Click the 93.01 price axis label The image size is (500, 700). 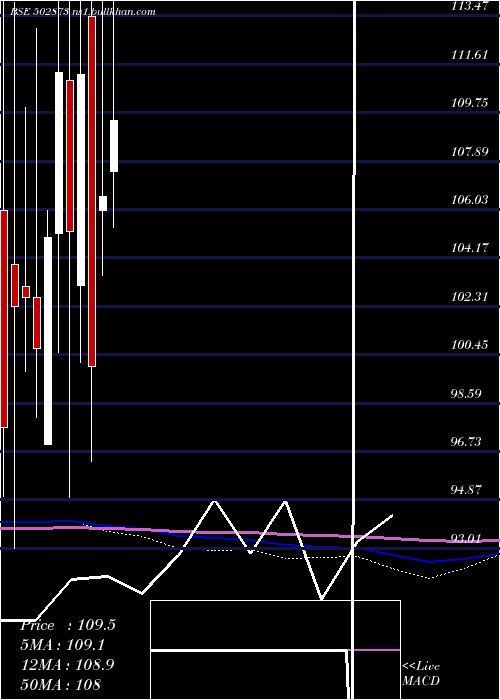coord(467,538)
